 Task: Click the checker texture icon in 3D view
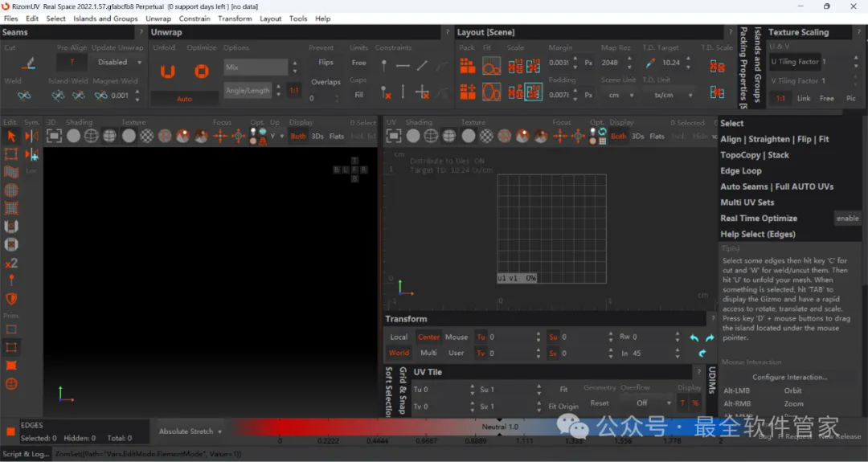tap(147, 136)
